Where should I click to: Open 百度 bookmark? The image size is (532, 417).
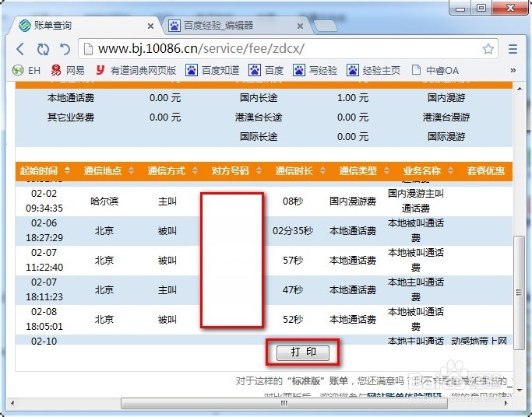[x=266, y=71]
